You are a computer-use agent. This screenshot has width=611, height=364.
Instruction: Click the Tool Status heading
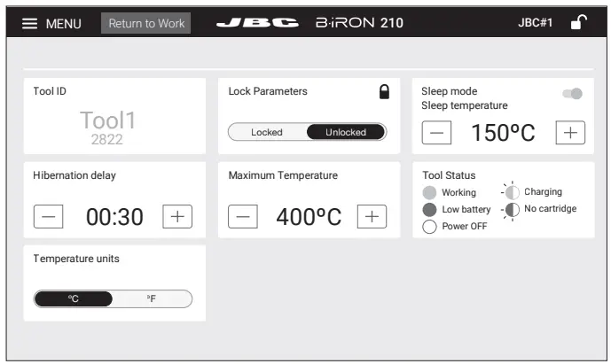click(x=449, y=175)
